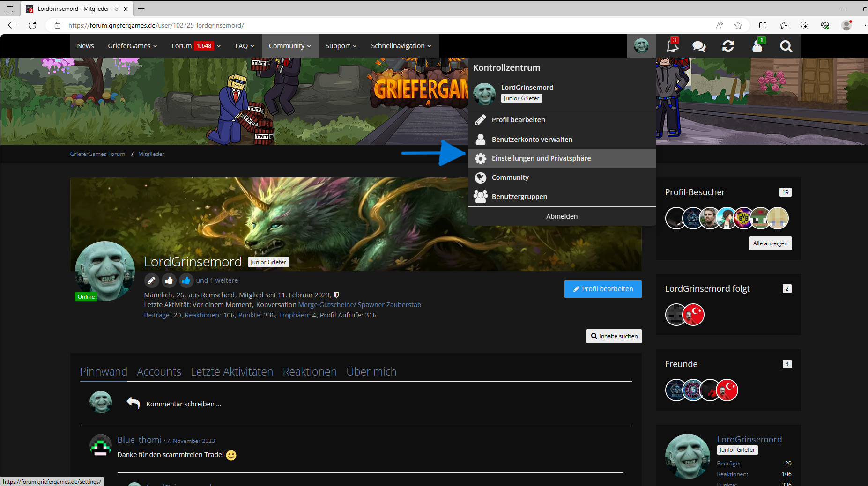Open Blue_thomi's avatar on the wall
The width and height of the screenshot is (868, 486).
(101, 445)
